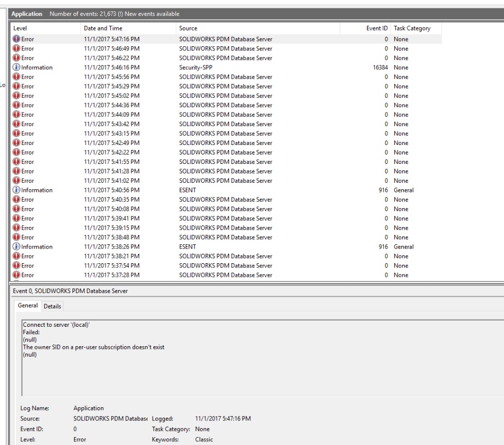Click the error icon for the 5:45:02 PM event
The width and height of the screenshot is (504, 445).
click(16, 96)
